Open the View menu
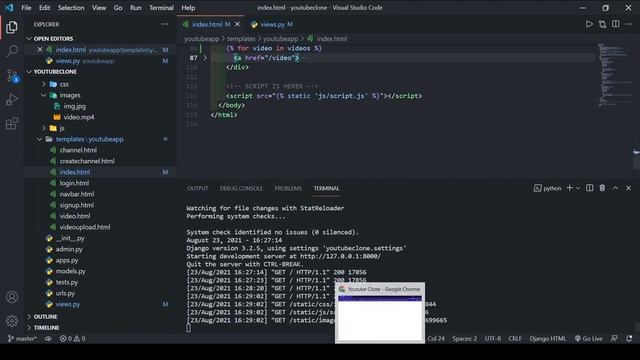 click(x=99, y=8)
